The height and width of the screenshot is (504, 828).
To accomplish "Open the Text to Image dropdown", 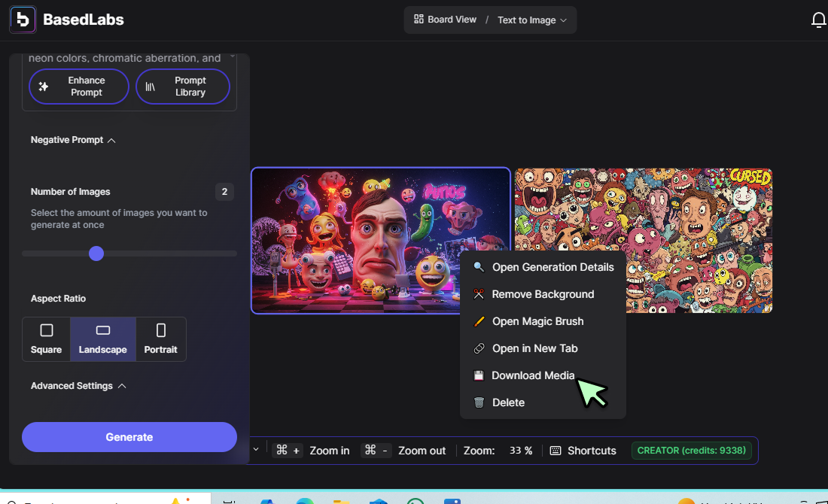I will coord(532,20).
